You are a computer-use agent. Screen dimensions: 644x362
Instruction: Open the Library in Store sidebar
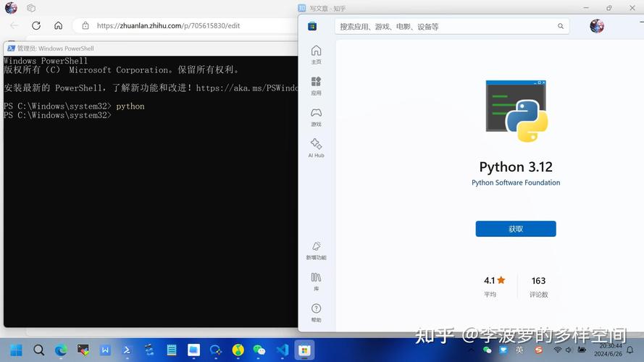tap(316, 282)
